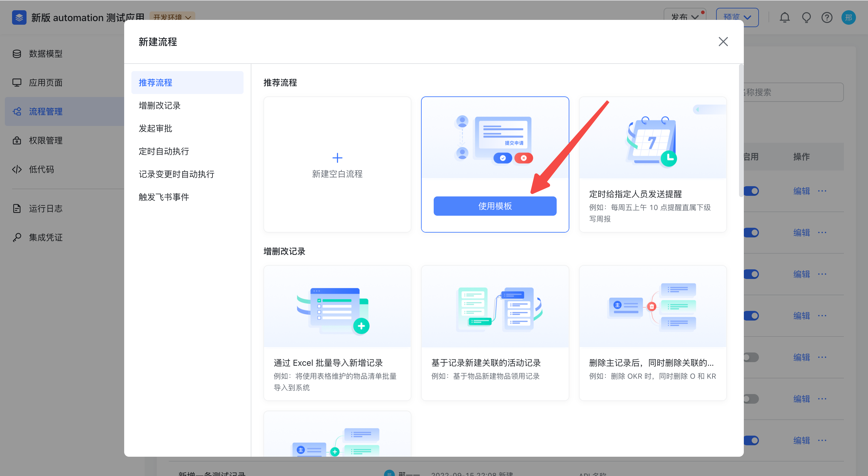The width and height of the screenshot is (868, 476).
Task: Click the 使用模板 button
Action: 495,206
